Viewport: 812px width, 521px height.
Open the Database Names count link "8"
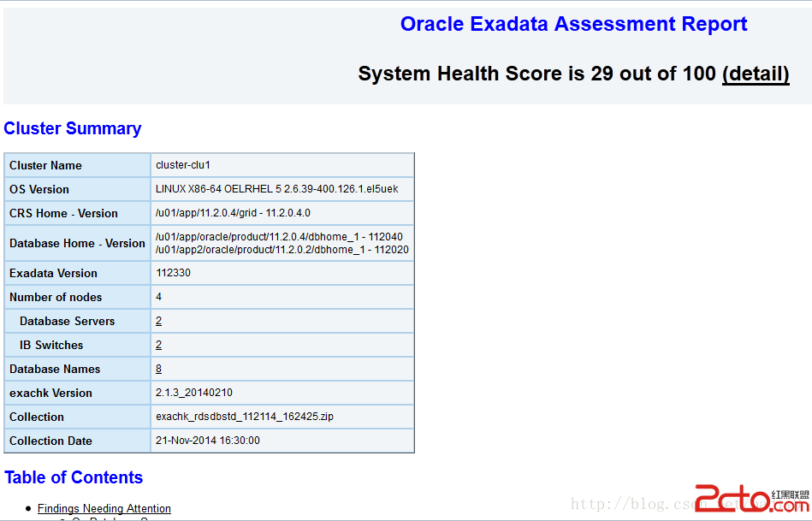(158, 369)
